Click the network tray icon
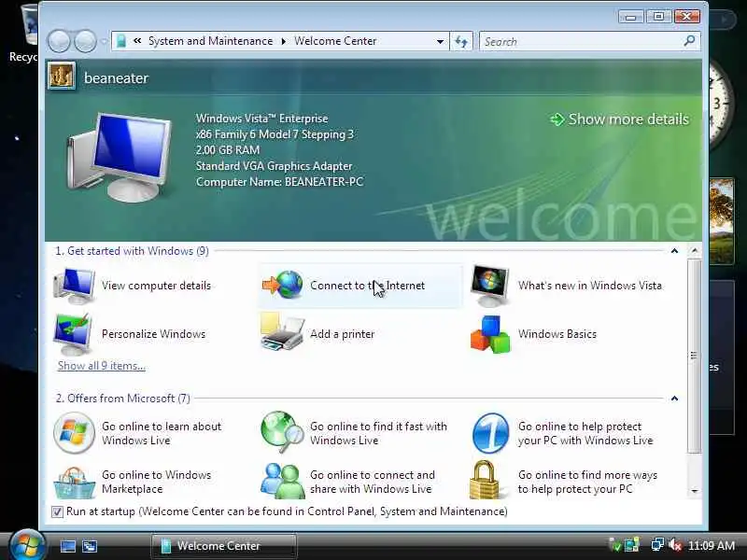The image size is (747, 560). [657, 545]
